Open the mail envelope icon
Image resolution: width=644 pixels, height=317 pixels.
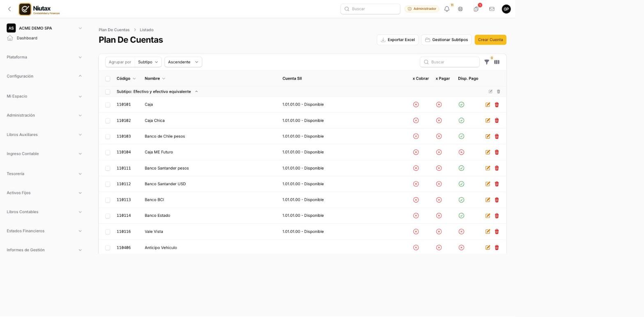pyautogui.click(x=492, y=9)
